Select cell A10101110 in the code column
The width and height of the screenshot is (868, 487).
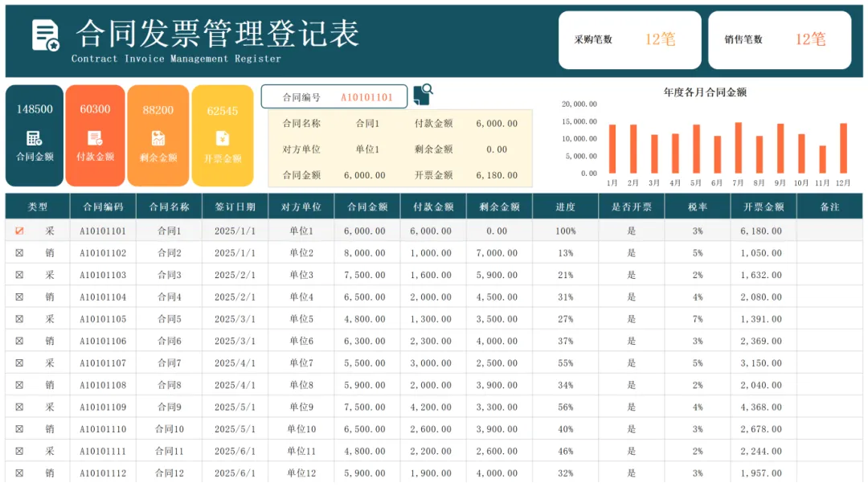(103, 429)
